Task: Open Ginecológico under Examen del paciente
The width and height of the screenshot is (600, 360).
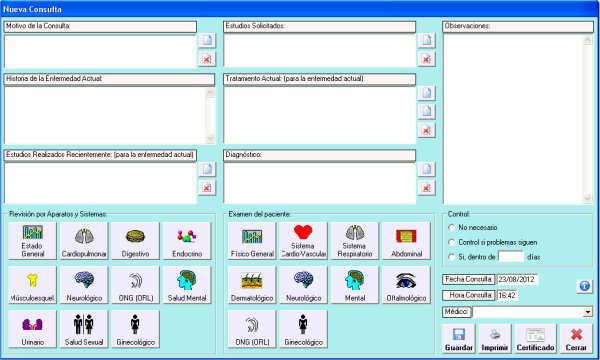Action: 303,329
